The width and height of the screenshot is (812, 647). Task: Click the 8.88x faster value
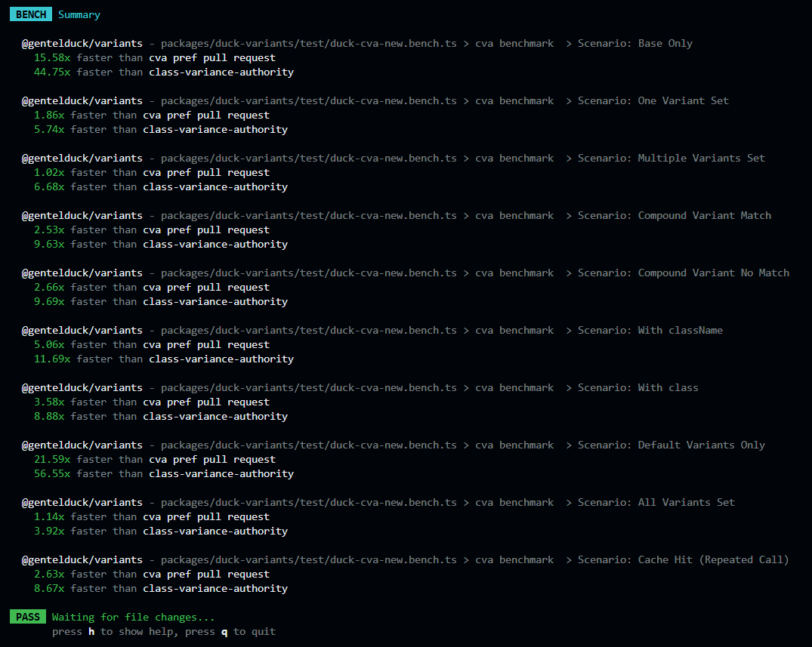[x=49, y=417]
